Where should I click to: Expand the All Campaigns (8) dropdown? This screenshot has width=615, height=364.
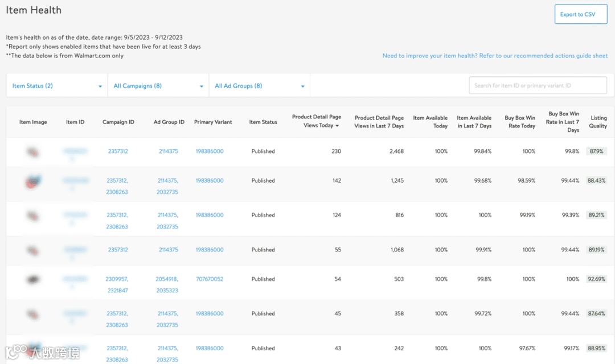158,86
